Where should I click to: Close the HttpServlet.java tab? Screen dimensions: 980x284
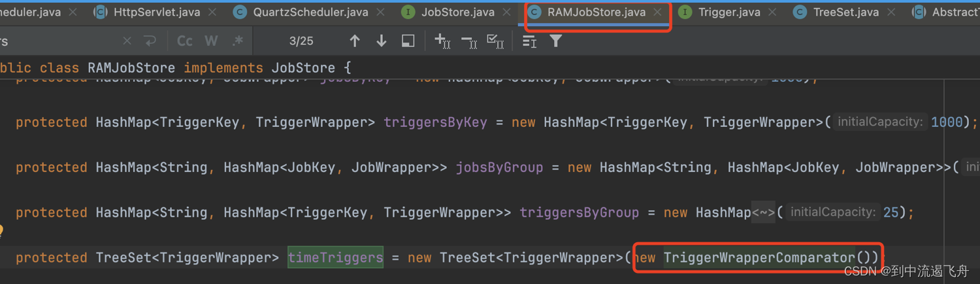point(213,12)
